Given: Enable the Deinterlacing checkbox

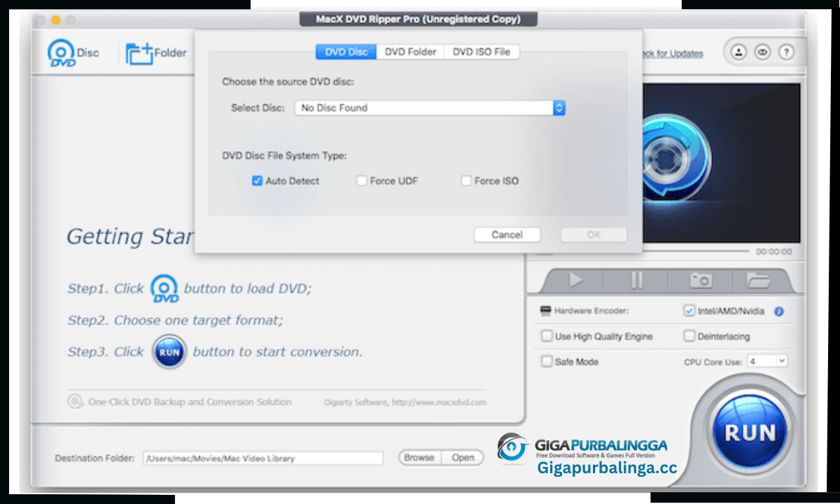Looking at the screenshot, I should click(689, 336).
